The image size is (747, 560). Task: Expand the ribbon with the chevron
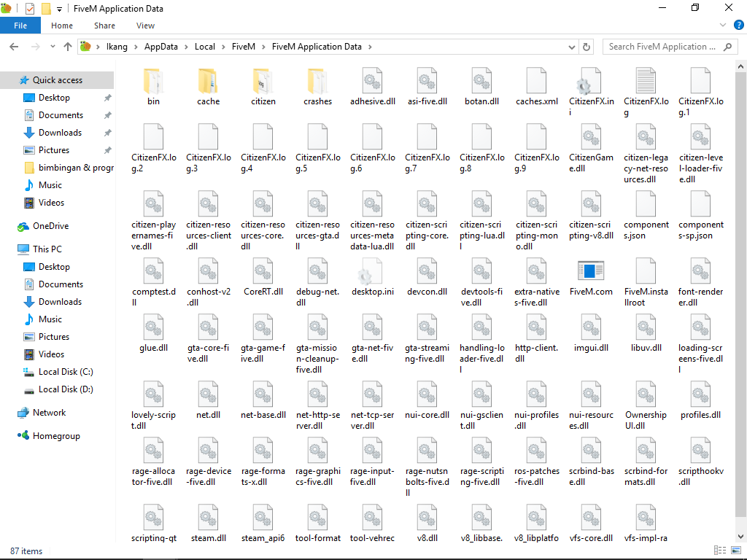click(x=723, y=26)
